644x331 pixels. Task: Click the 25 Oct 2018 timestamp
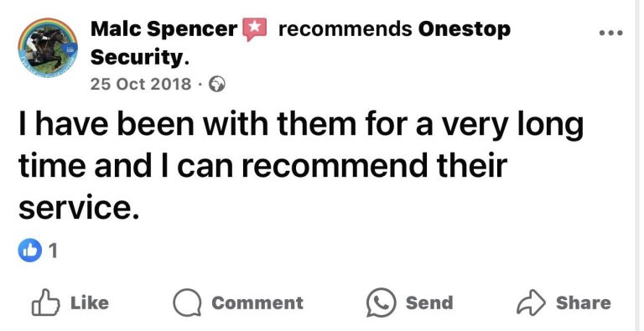[x=141, y=84]
